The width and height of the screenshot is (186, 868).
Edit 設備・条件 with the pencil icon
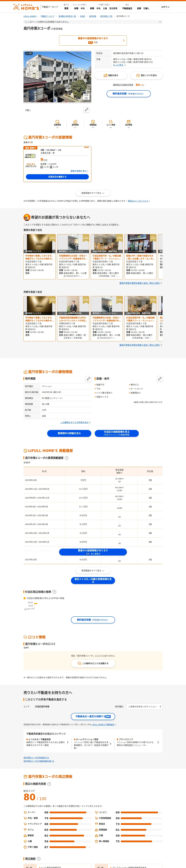point(160,379)
